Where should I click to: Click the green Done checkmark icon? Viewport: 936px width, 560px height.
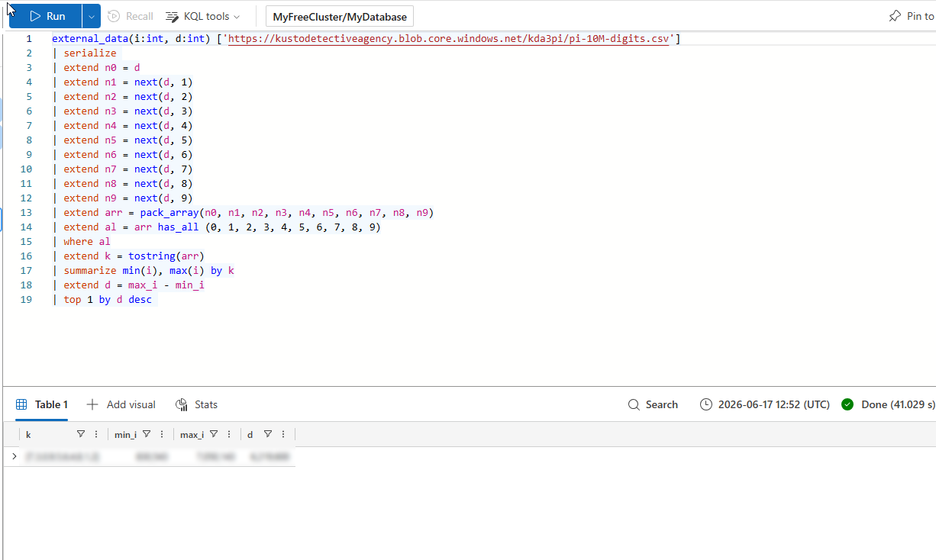(847, 404)
